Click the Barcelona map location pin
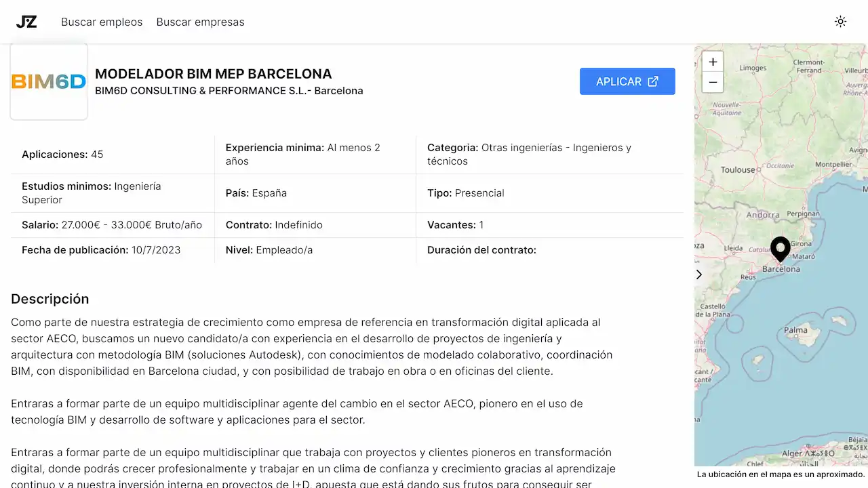The height and width of the screenshot is (488, 868). [781, 249]
